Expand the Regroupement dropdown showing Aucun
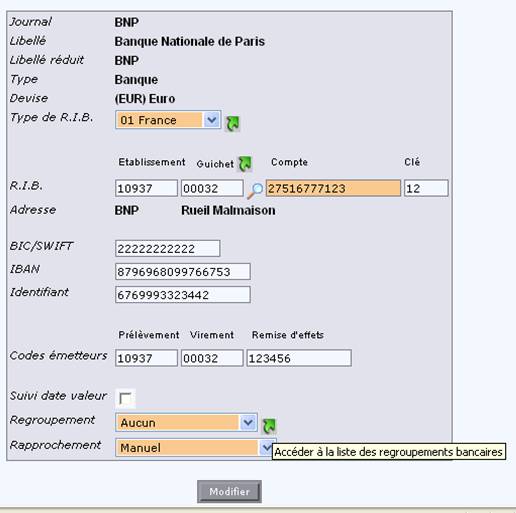Image resolution: width=516 pixels, height=513 pixels. click(x=186, y=422)
